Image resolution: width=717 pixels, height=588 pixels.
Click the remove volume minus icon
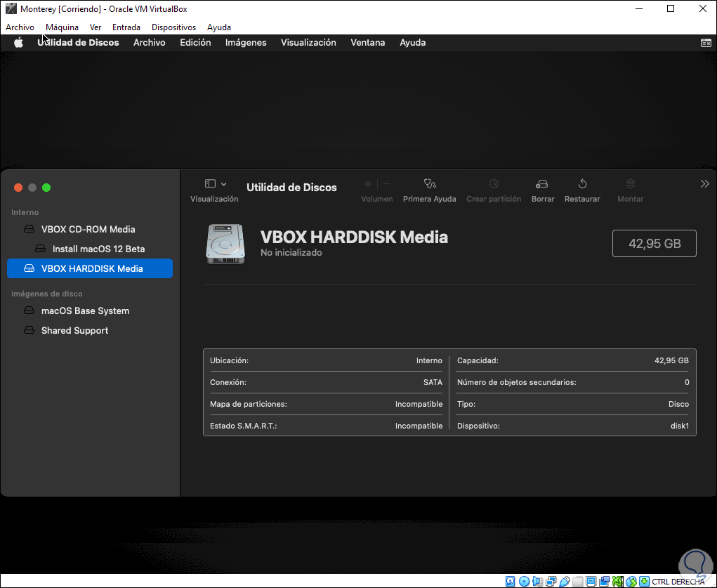(387, 184)
